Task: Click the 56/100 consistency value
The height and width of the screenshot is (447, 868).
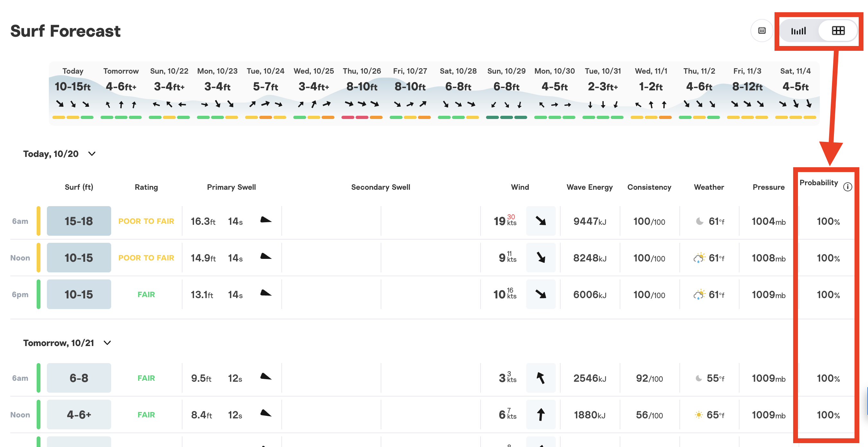Action: tap(649, 415)
